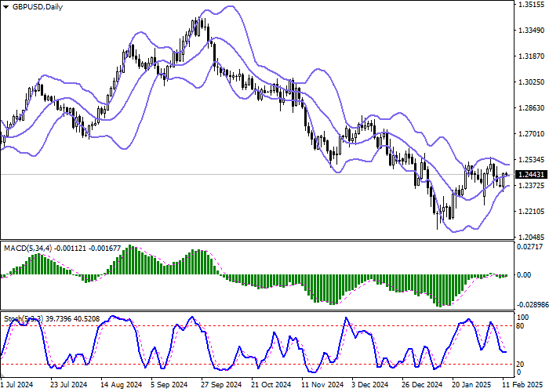Viewport: 549px width, 392px height.
Task: Click the 1.27010 price axis label
Action: pos(531,134)
